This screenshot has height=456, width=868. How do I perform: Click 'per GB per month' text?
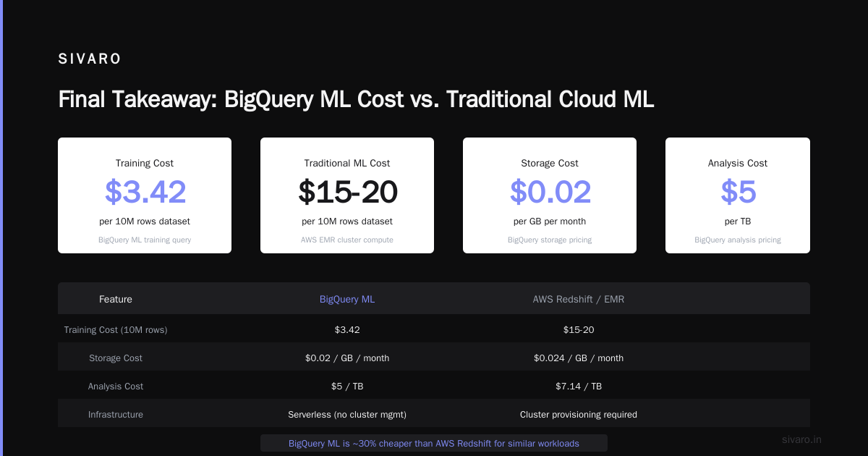click(x=550, y=221)
